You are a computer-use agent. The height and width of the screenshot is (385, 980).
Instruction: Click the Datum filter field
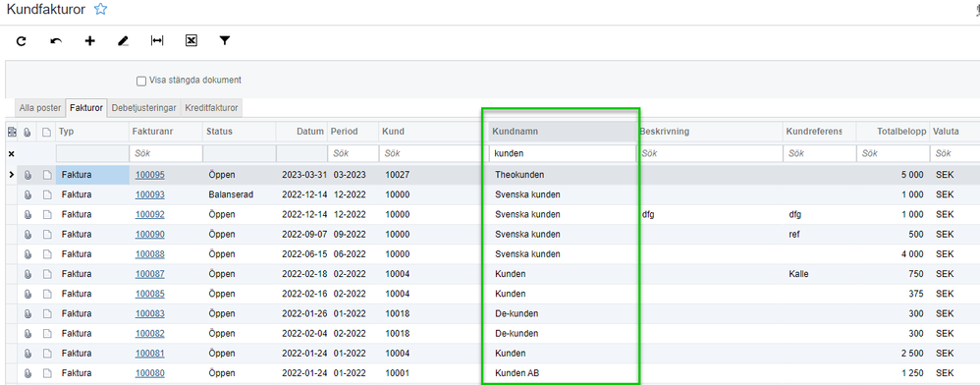click(301, 154)
